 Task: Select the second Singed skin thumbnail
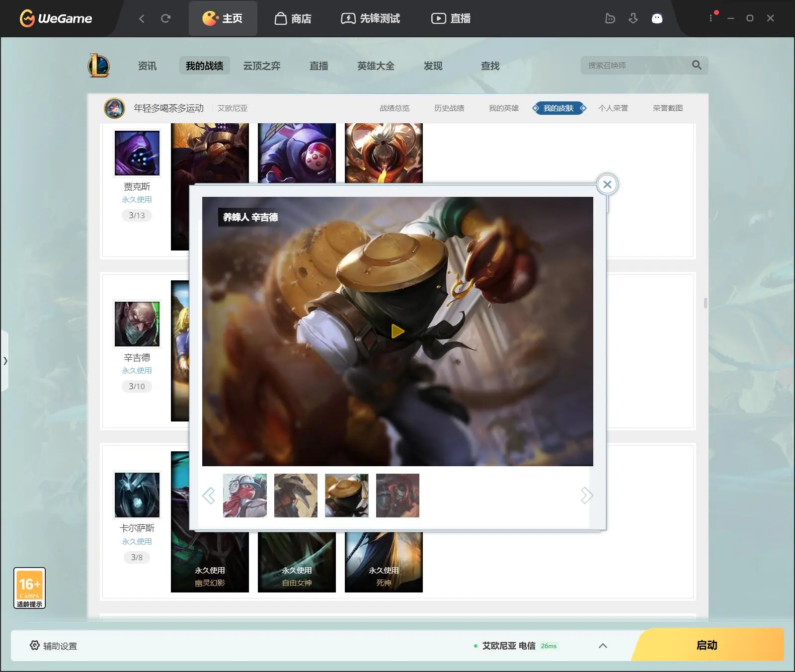(x=296, y=496)
